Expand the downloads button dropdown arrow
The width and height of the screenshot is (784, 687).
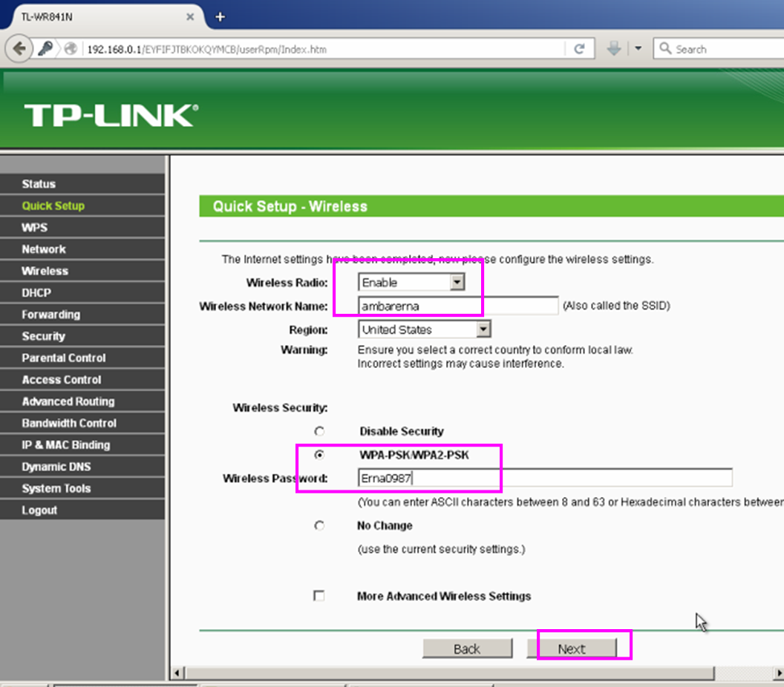pyautogui.click(x=636, y=48)
